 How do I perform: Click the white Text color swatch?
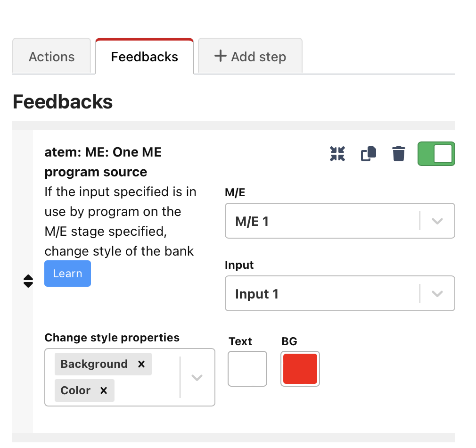247,369
